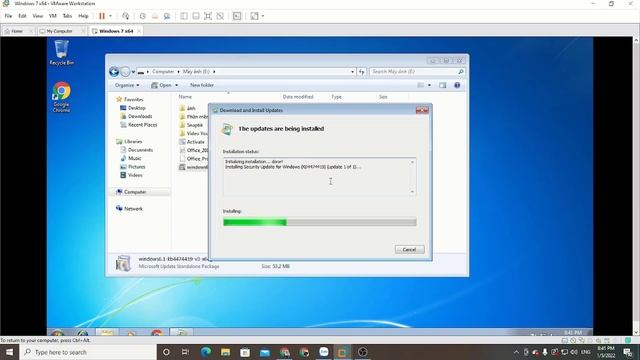This screenshot has width=640, height=360.
Task: Click the revert to snapshot icon
Action: pos(155,16)
